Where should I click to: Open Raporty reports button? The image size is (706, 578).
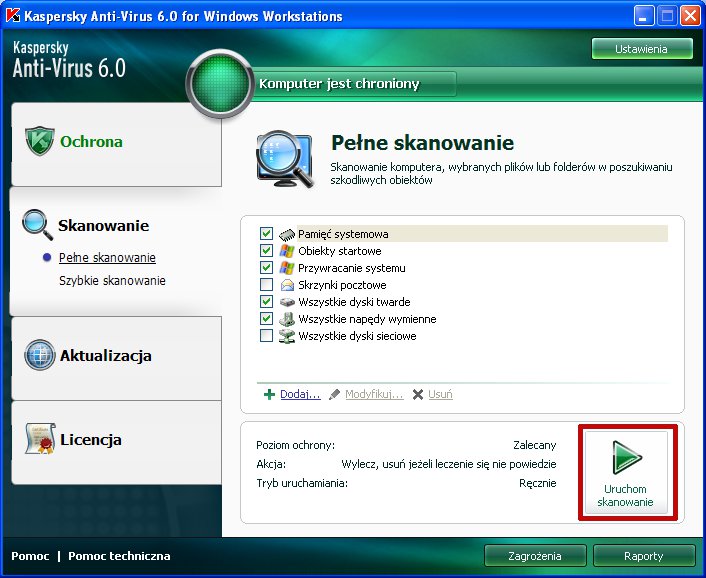coord(644,556)
